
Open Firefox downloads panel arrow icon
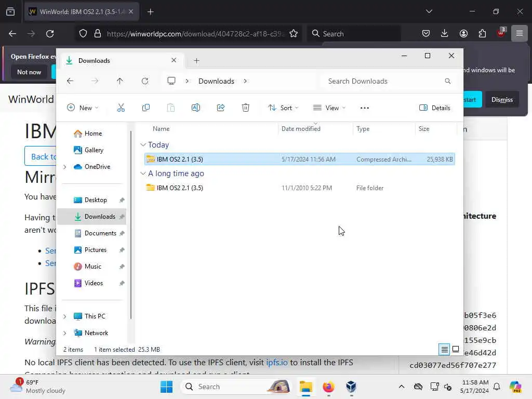click(445, 33)
